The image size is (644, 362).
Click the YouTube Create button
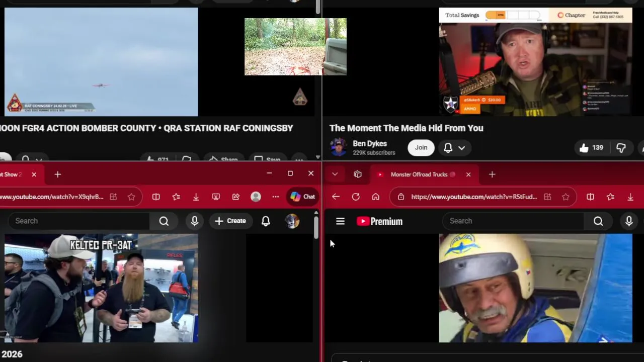coord(230,221)
